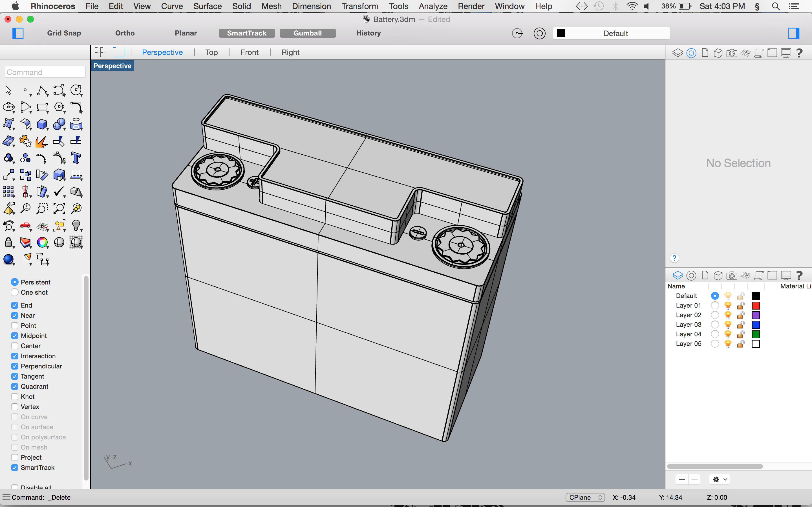Click the Lock objects padlock icon
812x507 pixels.
[8, 242]
